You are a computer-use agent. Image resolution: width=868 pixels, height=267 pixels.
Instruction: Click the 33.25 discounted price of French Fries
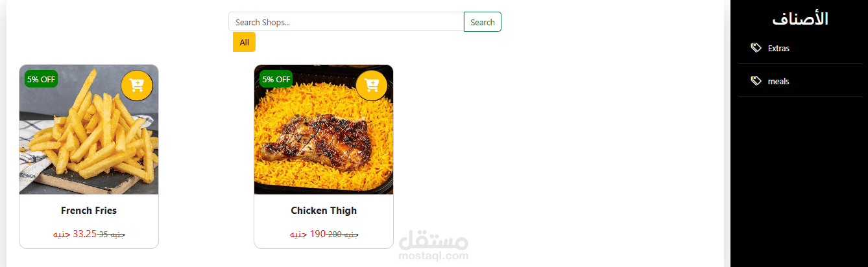click(x=84, y=234)
